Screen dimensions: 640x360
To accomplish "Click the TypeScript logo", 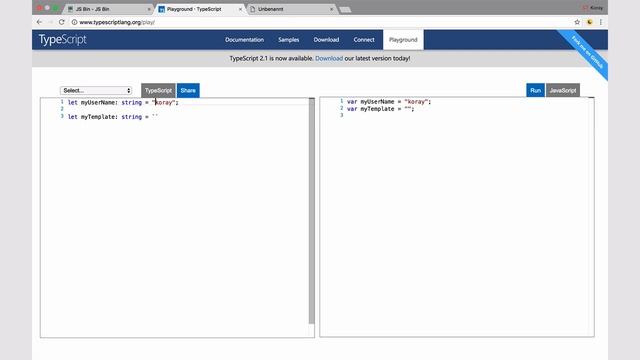I will coord(62,40).
